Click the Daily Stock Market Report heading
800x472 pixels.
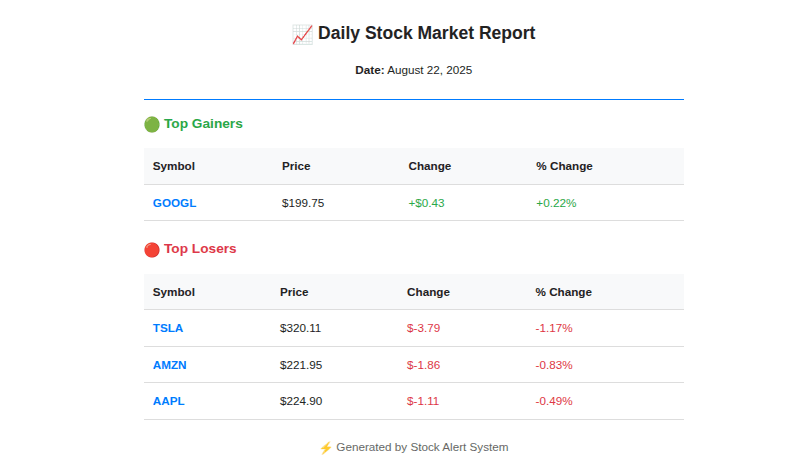427,33
